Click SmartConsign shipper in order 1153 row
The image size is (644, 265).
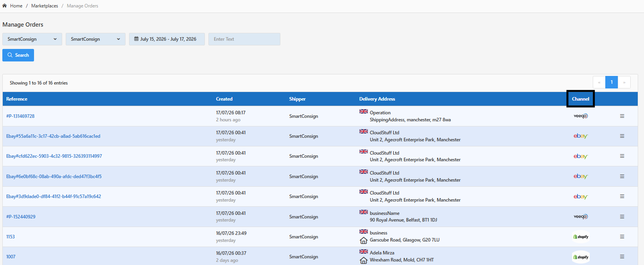tap(303, 237)
